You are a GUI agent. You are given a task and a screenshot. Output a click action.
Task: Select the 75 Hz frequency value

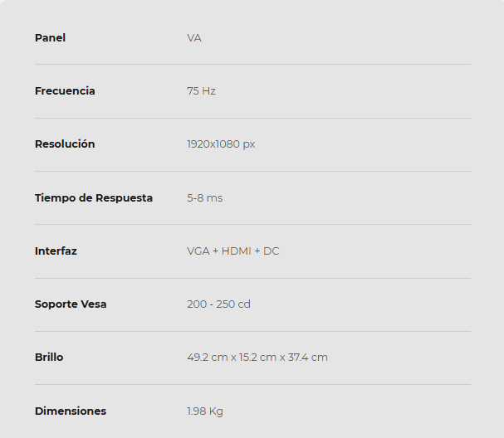(201, 90)
